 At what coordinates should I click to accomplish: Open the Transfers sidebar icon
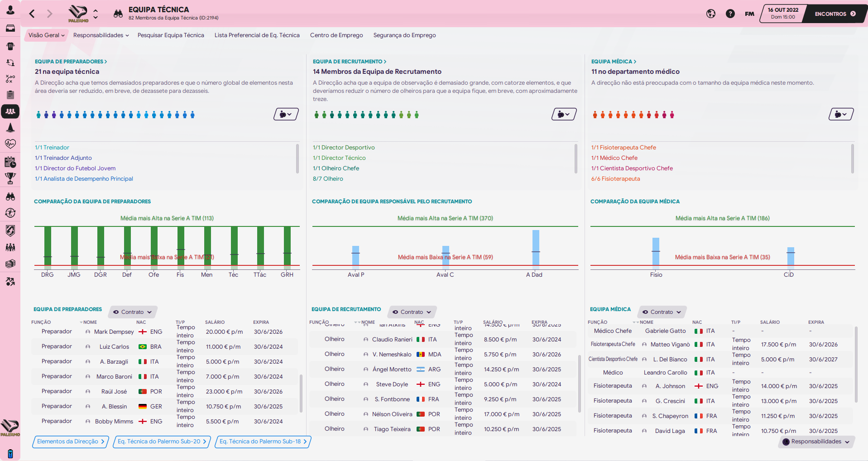point(10,213)
